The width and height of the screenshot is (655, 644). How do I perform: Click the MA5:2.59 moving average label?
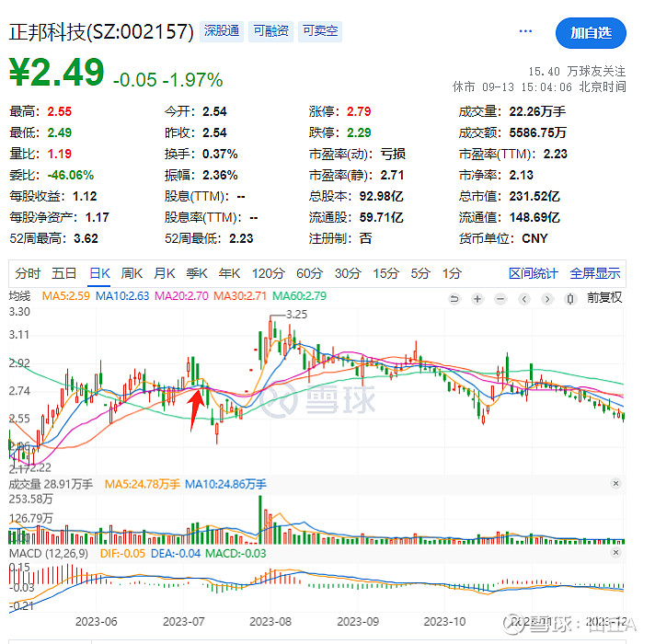tap(66, 296)
